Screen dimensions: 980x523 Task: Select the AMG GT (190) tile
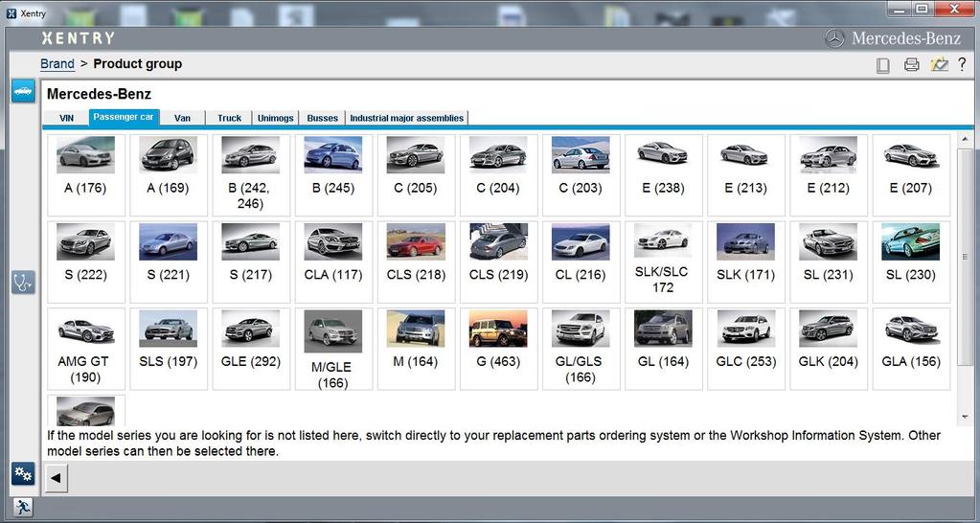click(85, 349)
